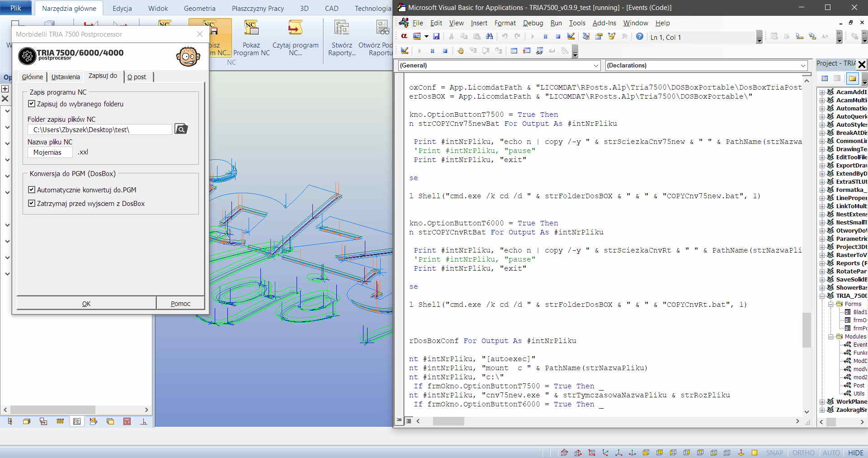Click the yellow square icon in status bar

[x=755, y=453]
